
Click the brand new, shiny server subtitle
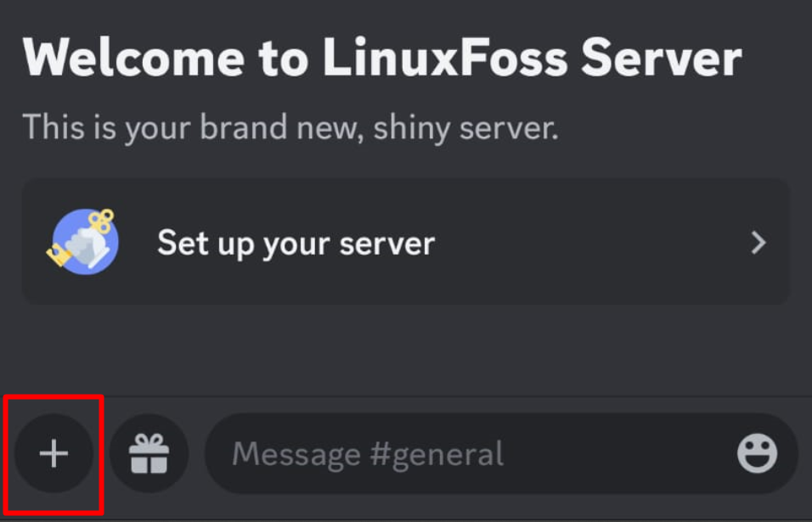[x=290, y=126]
